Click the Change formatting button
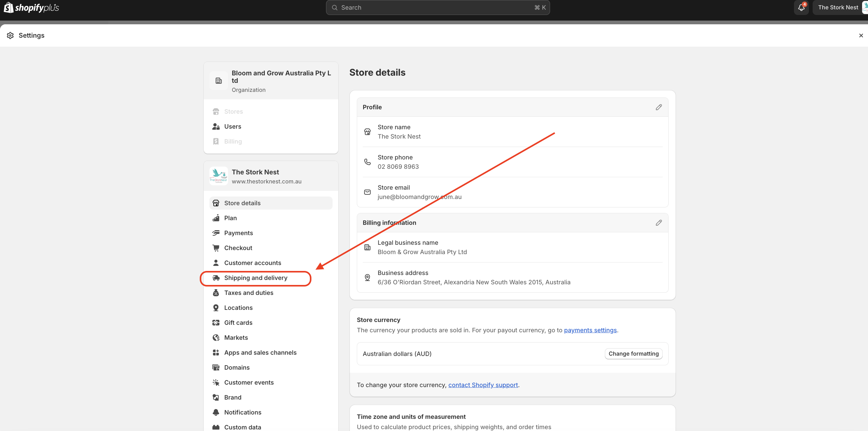868x431 pixels. coord(633,354)
